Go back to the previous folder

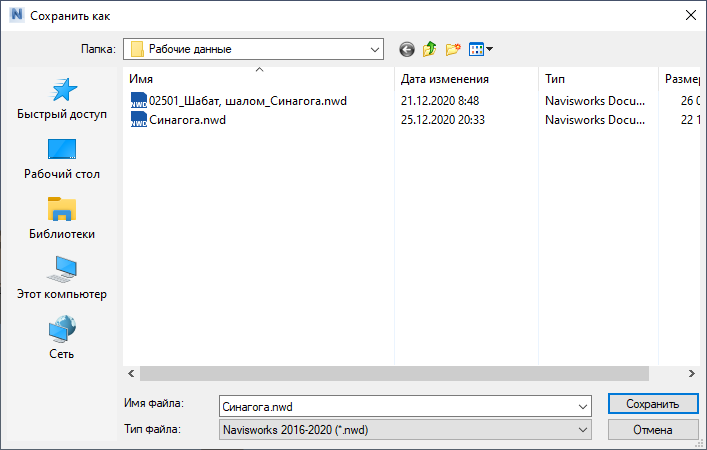point(406,48)
